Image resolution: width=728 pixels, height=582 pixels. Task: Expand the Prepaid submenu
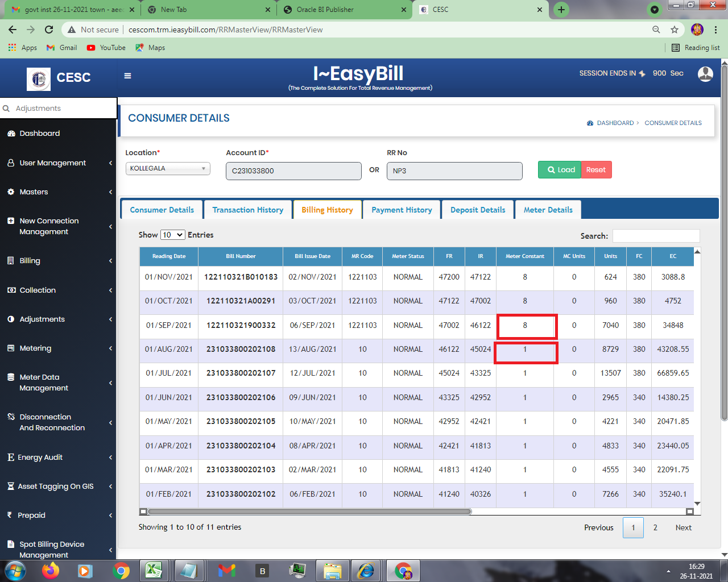pyautogui.click(x=110, y=516)
